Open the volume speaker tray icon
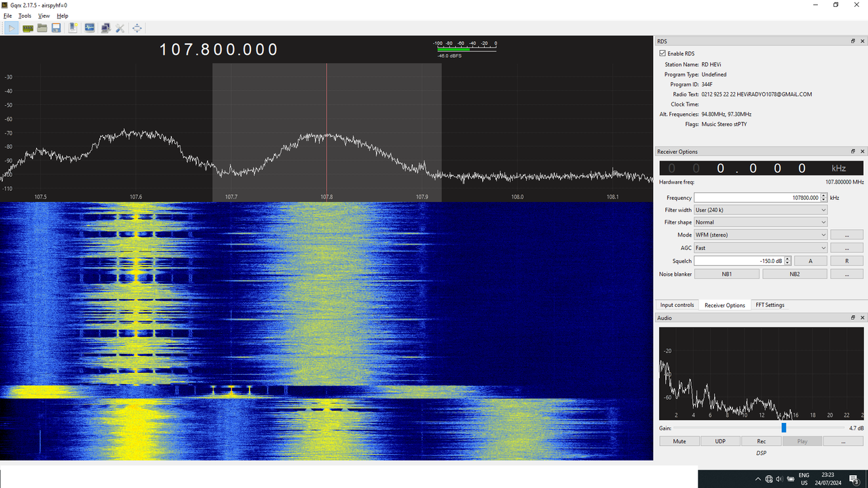Image resolution: width=868 pixels, height=488 pixels. (x=779, y=479)
